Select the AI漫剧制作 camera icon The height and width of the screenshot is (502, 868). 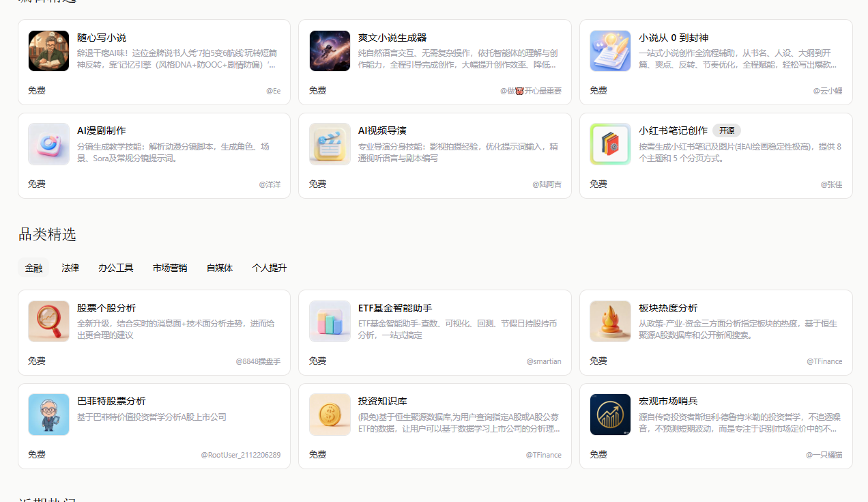pyautogui.click(x=48, y=144)
